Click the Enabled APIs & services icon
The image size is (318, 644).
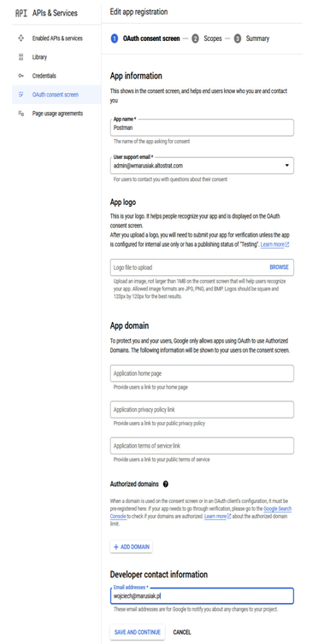(x=21, y=38)
